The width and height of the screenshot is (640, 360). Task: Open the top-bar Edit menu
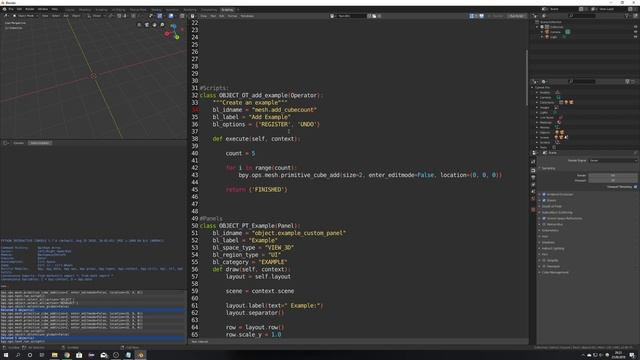click(x=19, y=9)
